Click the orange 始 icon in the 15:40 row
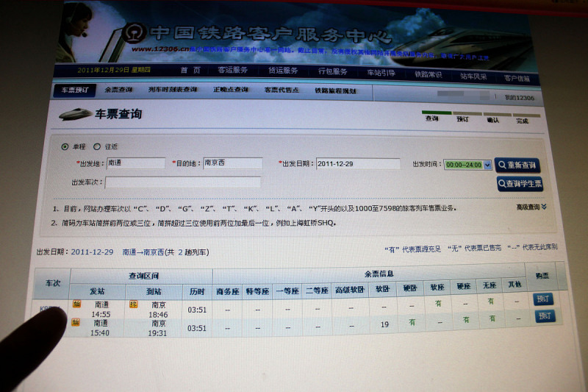 pos(76,322)
